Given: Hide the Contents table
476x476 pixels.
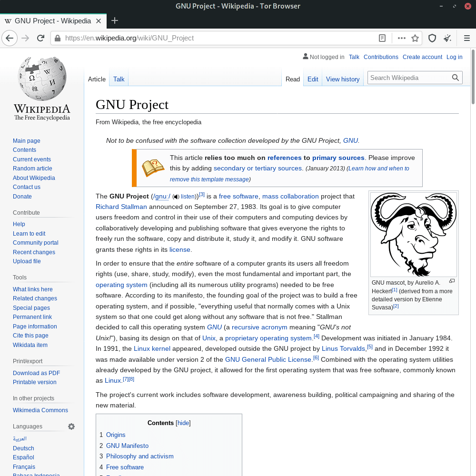Looking at the screenshot, I should pyautogui.click(x=183, y=423).
